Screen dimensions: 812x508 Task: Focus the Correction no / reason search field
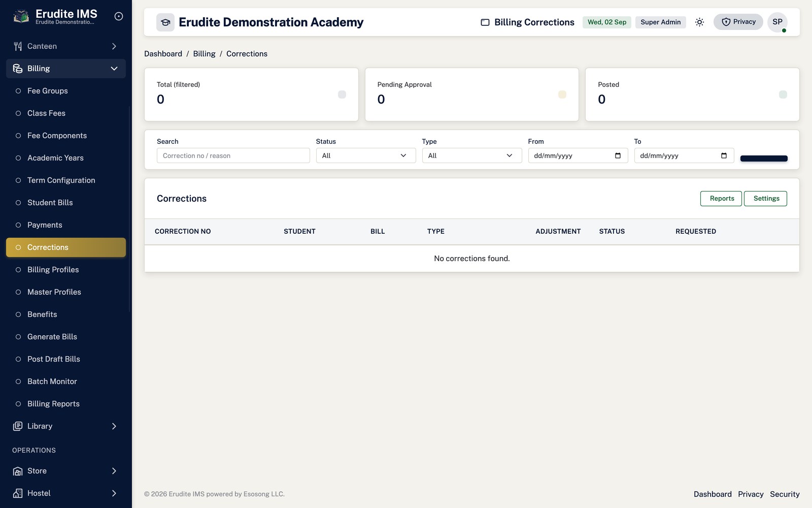(x=233, y=155)
